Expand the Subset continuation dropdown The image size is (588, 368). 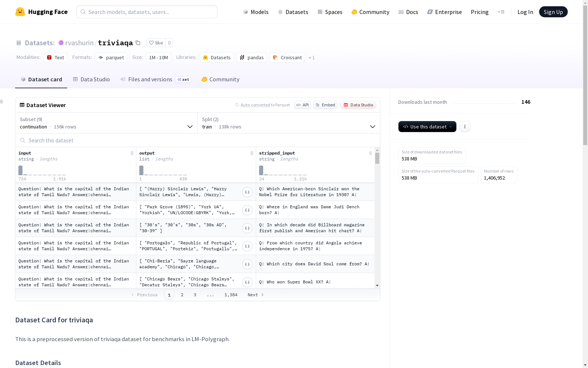107,123
